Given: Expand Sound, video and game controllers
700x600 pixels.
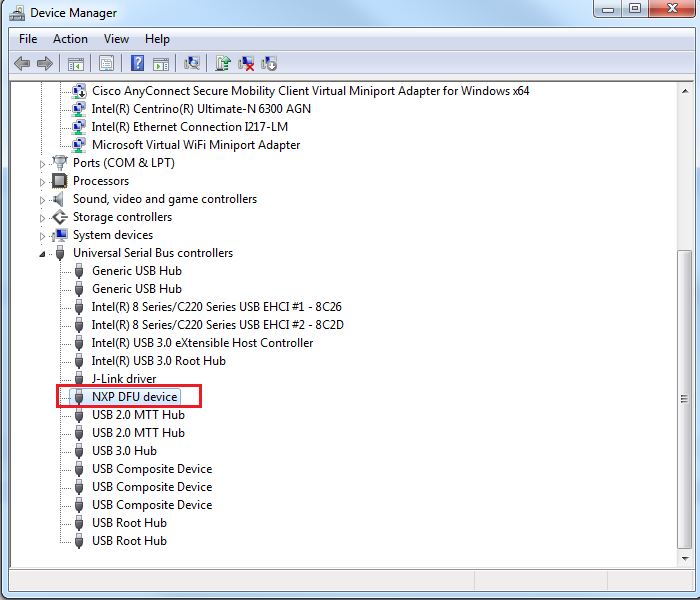Looking at the screenshot, I should (43, 199).
